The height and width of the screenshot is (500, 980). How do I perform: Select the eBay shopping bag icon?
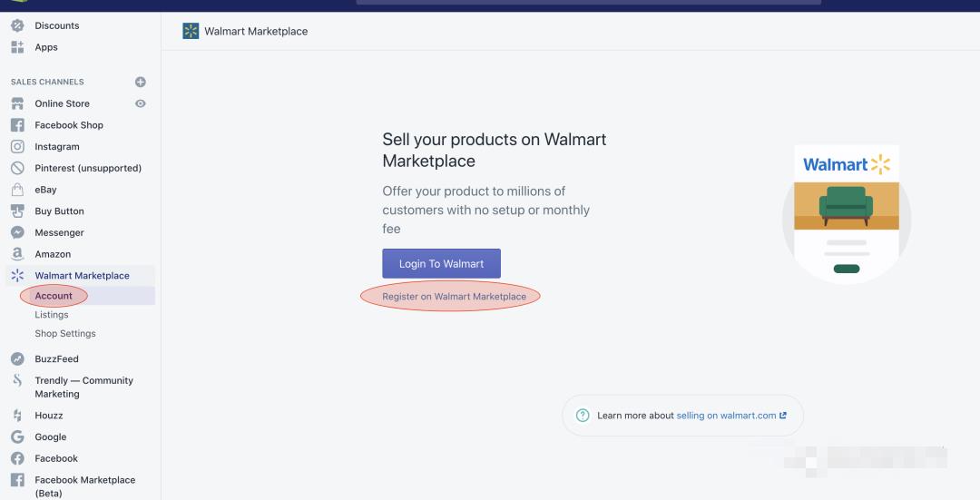pyautogui.click(x=17, y=190)
